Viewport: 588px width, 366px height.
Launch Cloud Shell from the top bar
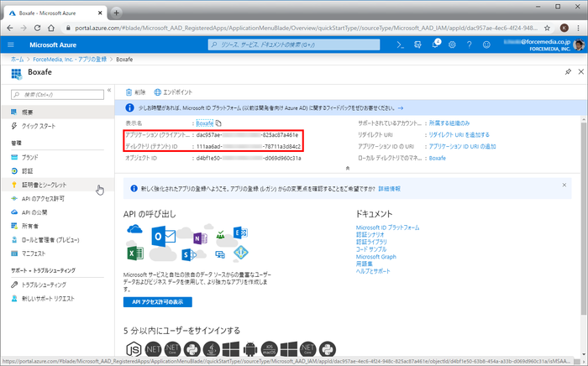pos(401,45)
